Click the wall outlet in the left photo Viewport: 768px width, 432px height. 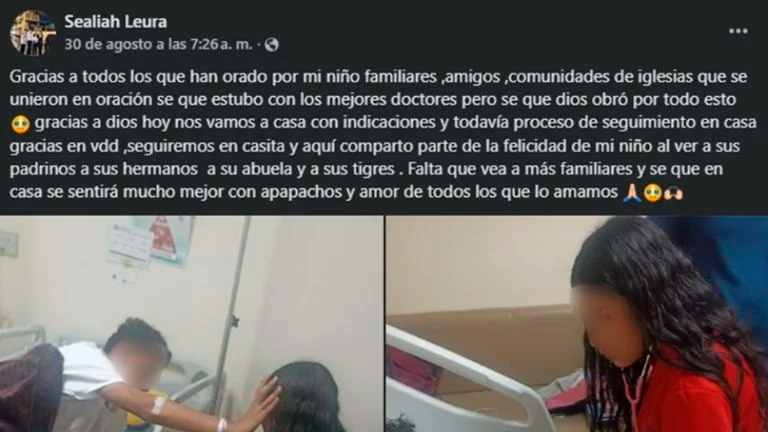8,243
